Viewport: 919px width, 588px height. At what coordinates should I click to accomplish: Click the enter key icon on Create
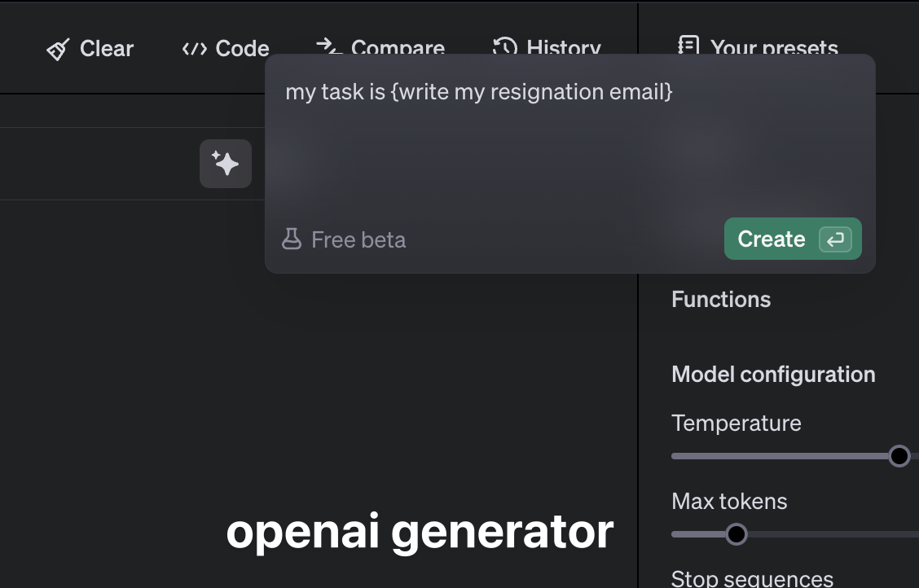tap(835, 239)
